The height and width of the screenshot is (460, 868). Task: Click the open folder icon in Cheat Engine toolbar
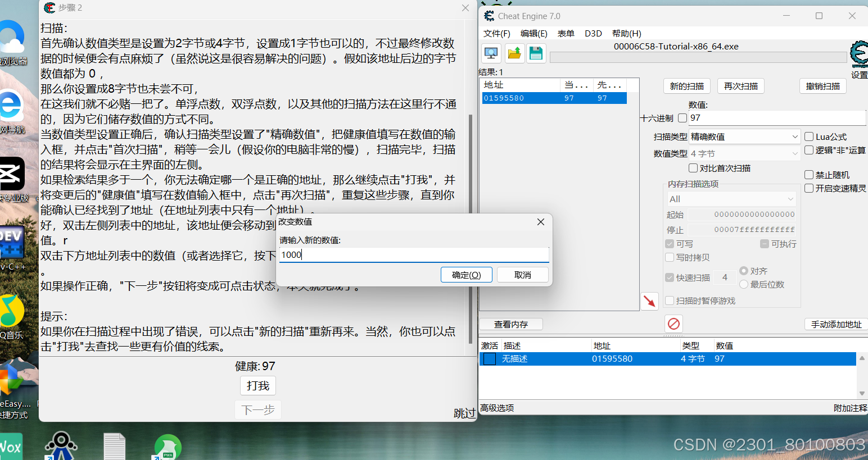tap(514, 53)
